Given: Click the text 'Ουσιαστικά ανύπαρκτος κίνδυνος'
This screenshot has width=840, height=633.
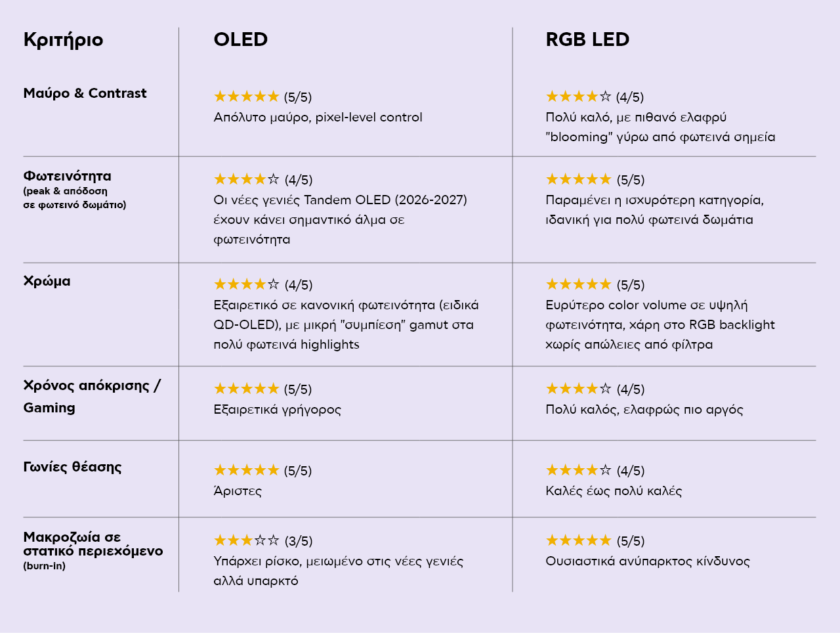Looking at the screenshot, I should coord(648,561).
